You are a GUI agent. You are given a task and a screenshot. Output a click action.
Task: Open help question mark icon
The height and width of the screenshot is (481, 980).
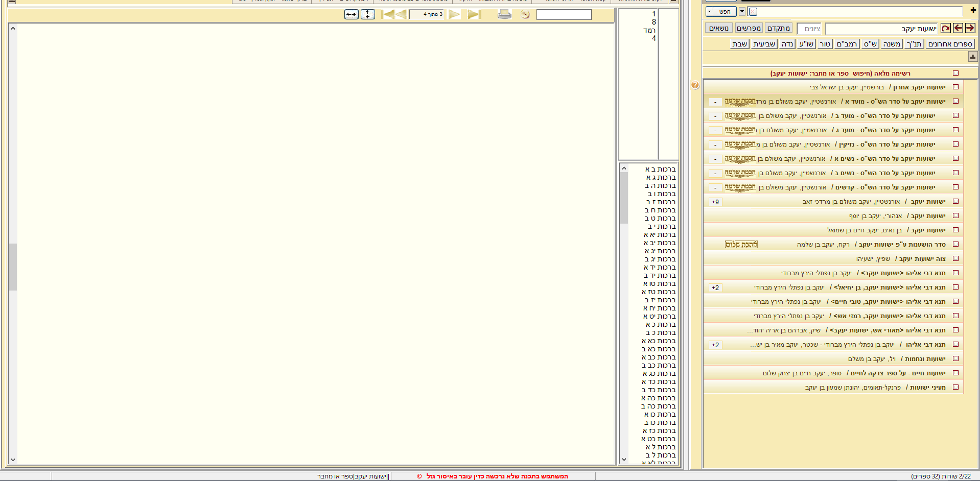point(695,85)
